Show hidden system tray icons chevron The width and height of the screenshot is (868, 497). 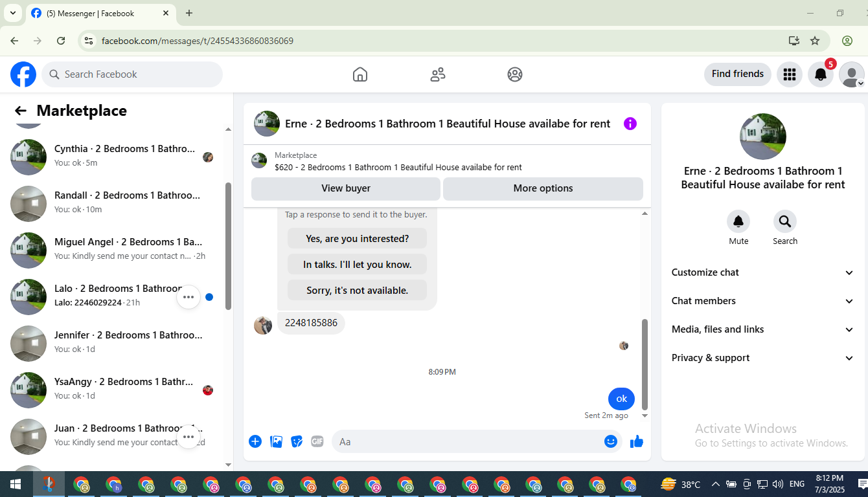click(x=716, y=484)
